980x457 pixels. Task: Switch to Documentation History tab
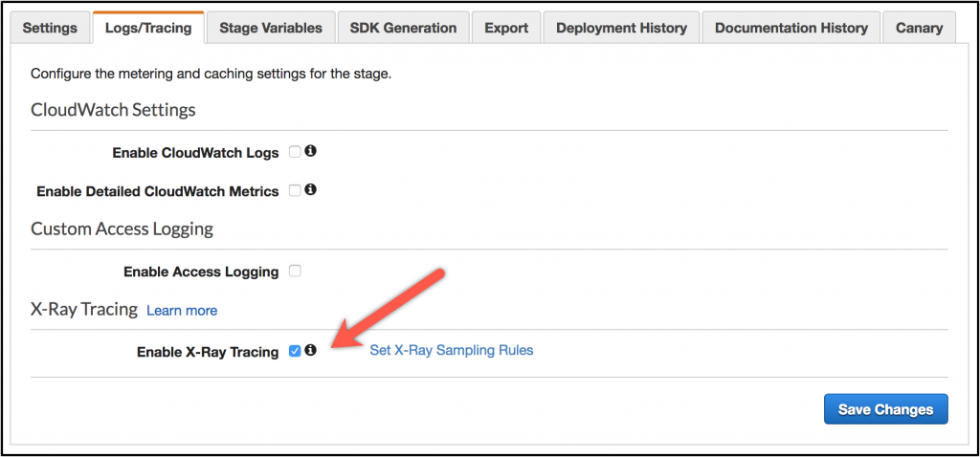click(791, 28)
